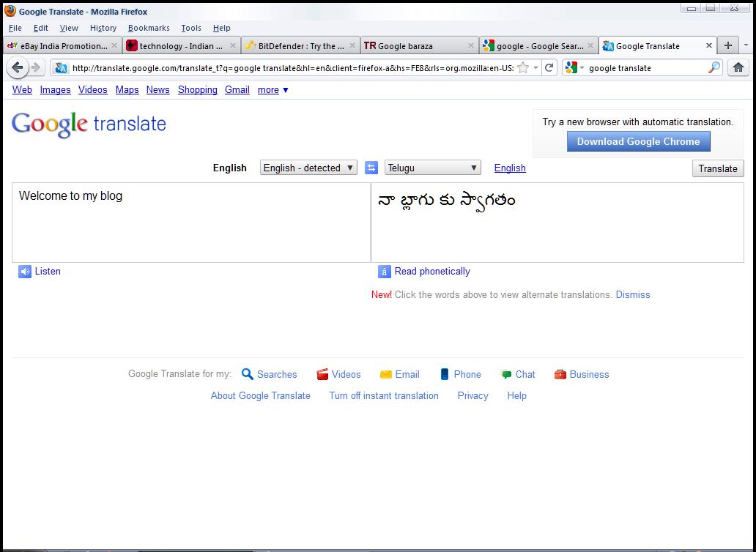756x552 pixels.
Task: Switch to the Google baraza tab
Action: [x=418, y=46]
